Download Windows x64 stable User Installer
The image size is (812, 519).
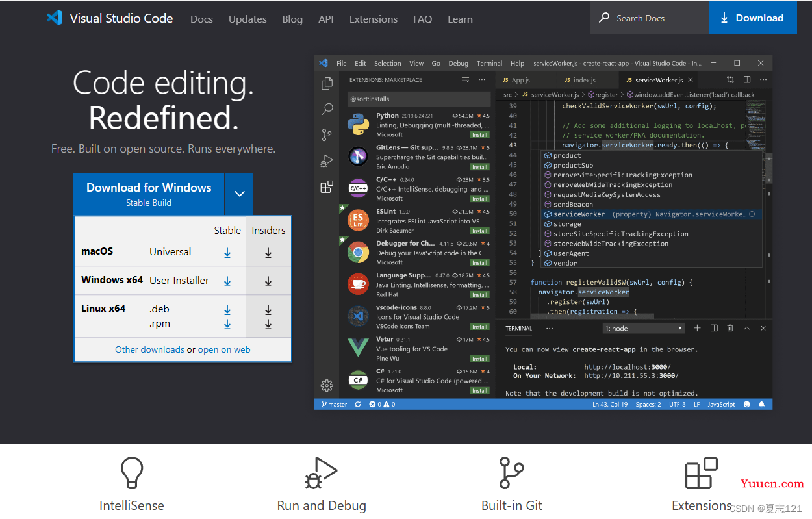(x=227, y=281)
